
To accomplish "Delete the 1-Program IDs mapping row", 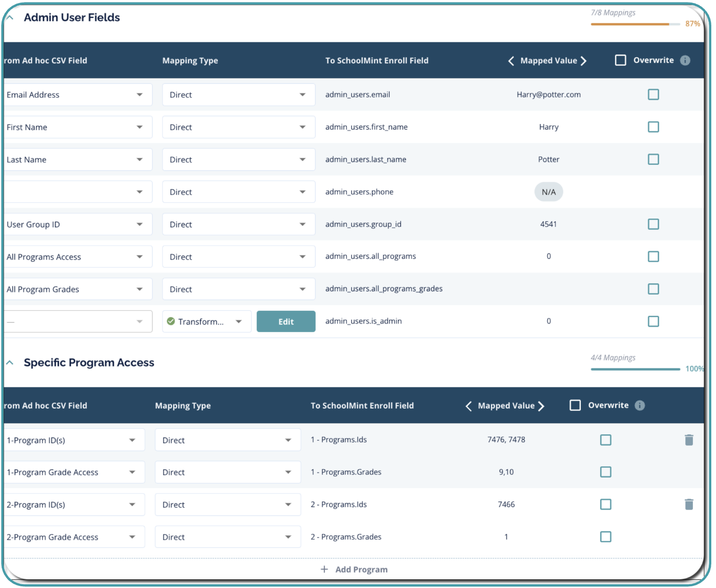I will tap(689, 440).
